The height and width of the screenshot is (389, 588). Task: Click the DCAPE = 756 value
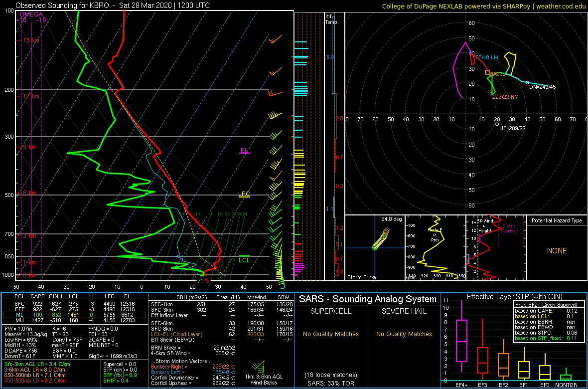click(x=21, y=350)
